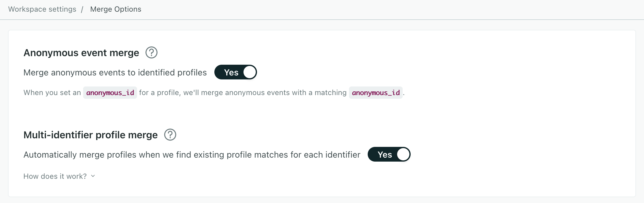
Task: Go back to Workspace settings breadcrumb
Action: pos(42,9)
